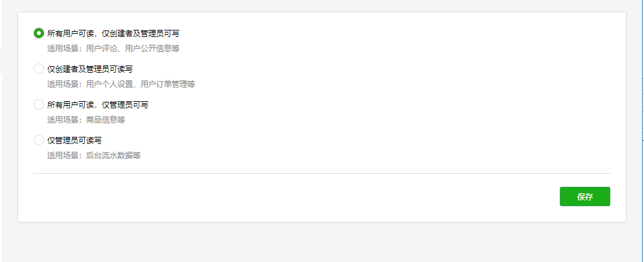Select the 仅创建者及管理员可读写 radio button
Screen dimensions: 644x262
point(39,69)
